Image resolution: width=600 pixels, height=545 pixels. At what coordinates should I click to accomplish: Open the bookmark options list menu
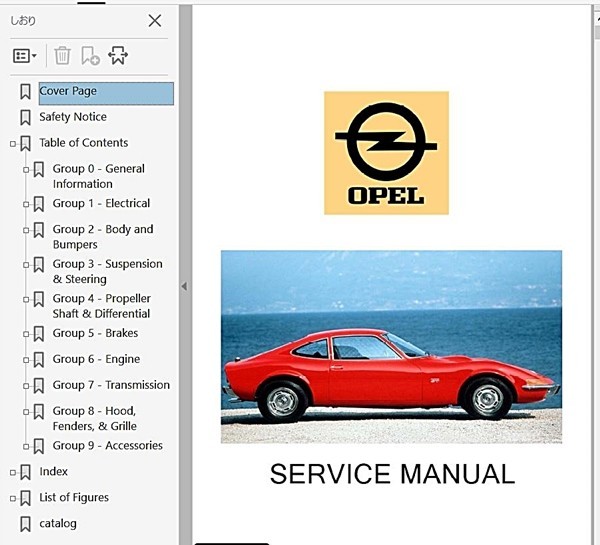[25, 56]
